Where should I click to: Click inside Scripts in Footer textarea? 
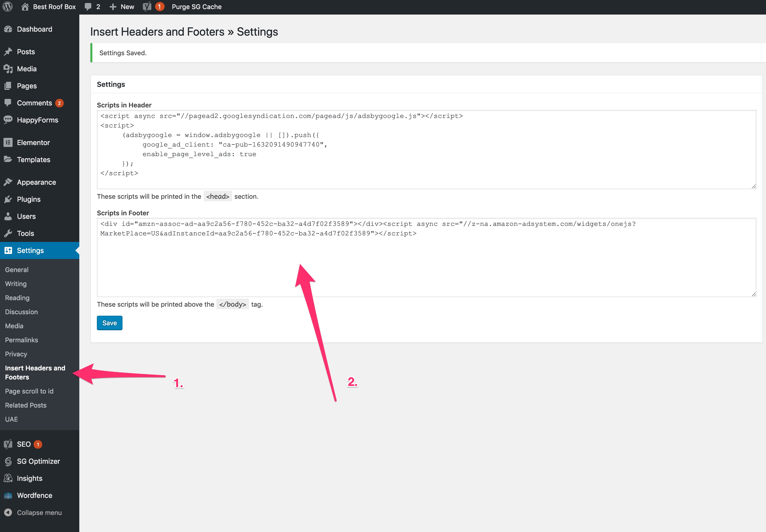tap(426, 257)
